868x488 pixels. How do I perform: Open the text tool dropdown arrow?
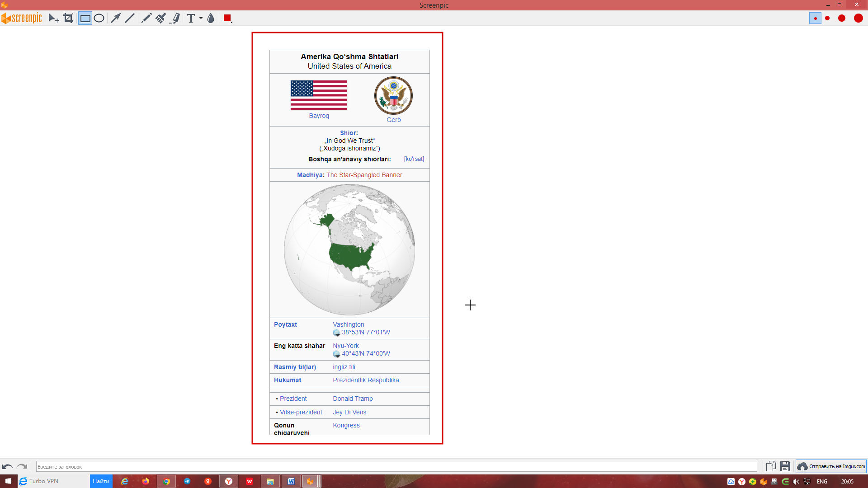click(x=201, y=19)
